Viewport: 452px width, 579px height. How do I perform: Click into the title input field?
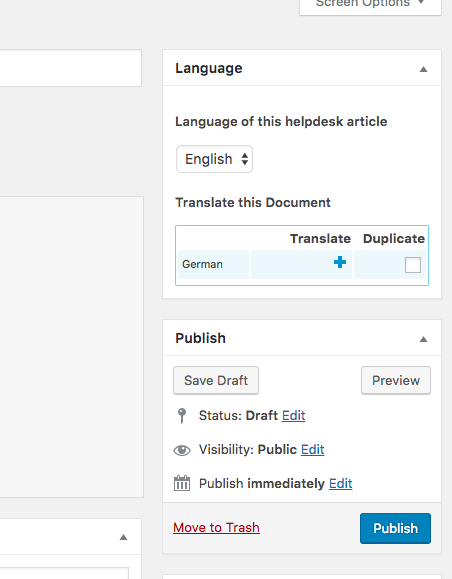click(x=71, y=68)
